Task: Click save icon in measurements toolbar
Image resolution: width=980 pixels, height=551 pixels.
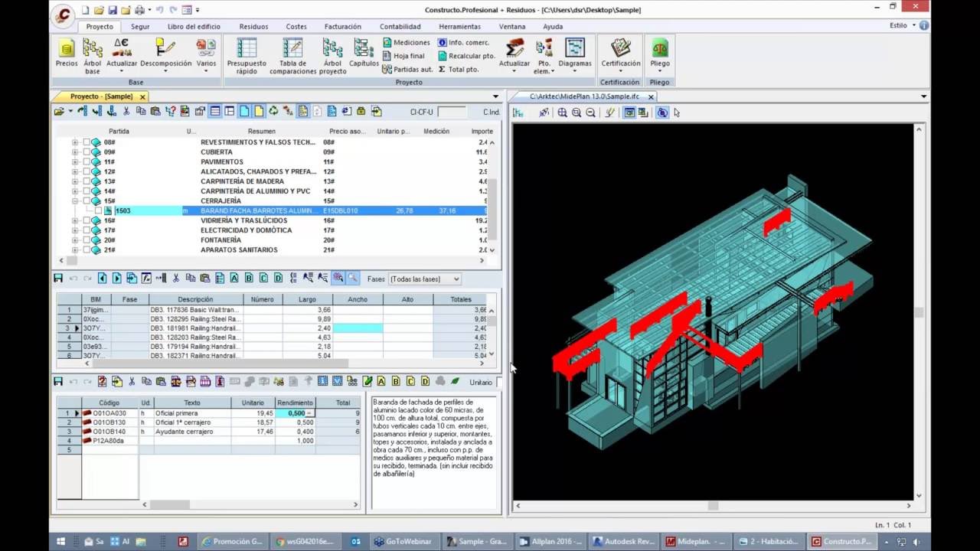Action: coord(58,278)
